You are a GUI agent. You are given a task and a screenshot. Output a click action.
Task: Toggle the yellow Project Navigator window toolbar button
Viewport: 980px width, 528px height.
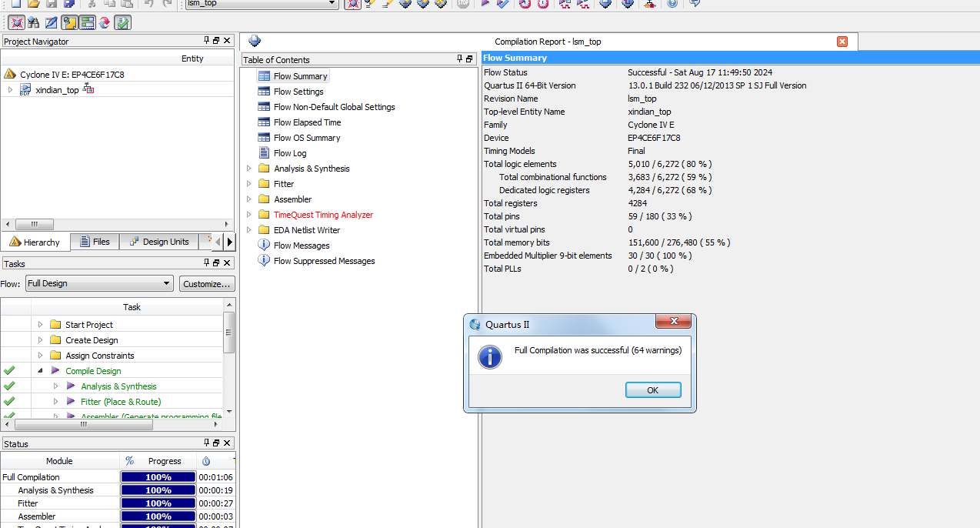tap(69, 23)
